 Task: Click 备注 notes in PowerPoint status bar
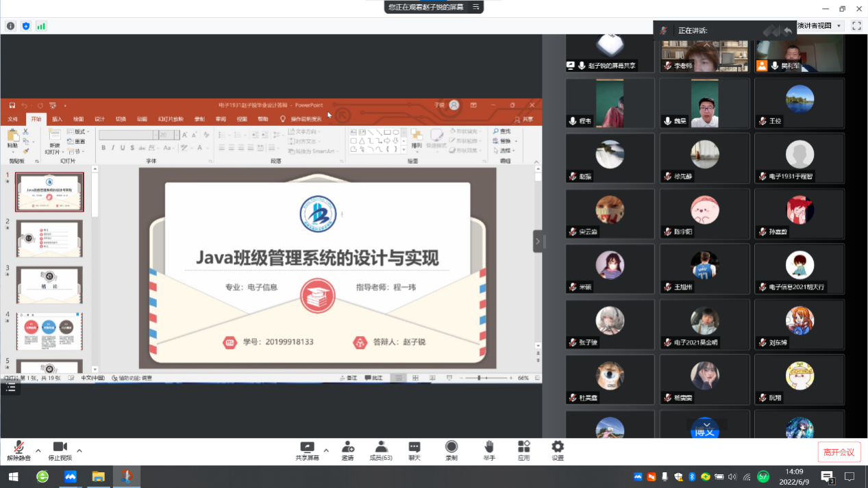pyautogui.click(x=349, y=378)
